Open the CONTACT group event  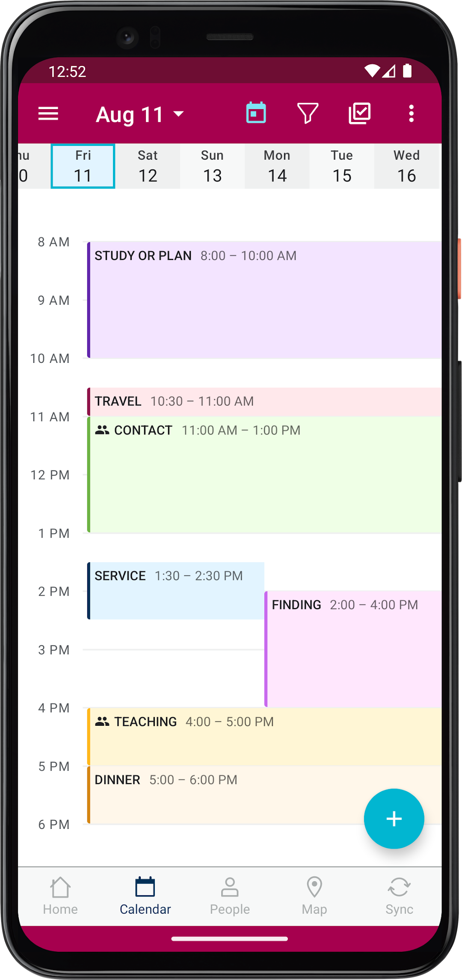coord(264,475)
